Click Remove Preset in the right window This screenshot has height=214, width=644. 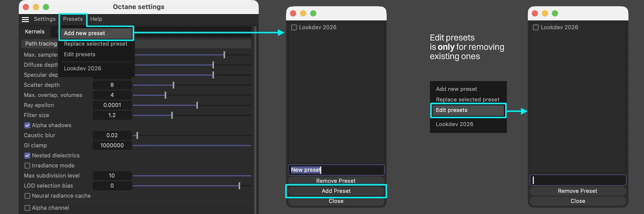point(578,191)
